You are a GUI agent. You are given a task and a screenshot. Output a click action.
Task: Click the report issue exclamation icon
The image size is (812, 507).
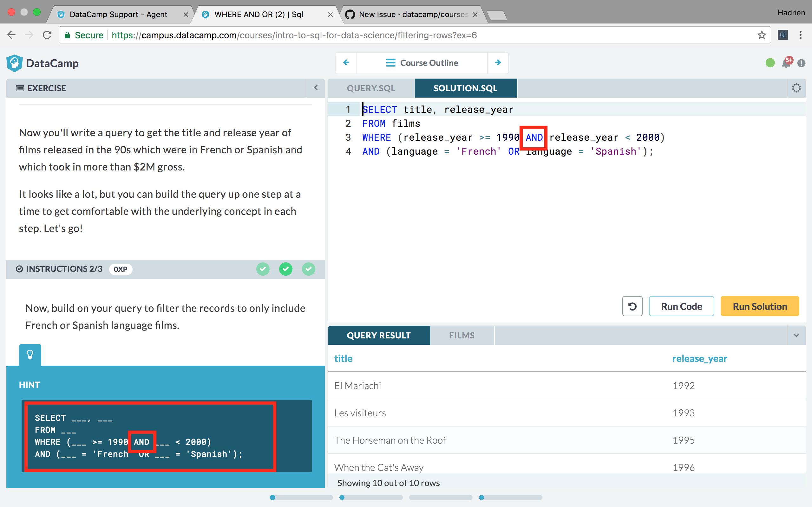(802, 63)
